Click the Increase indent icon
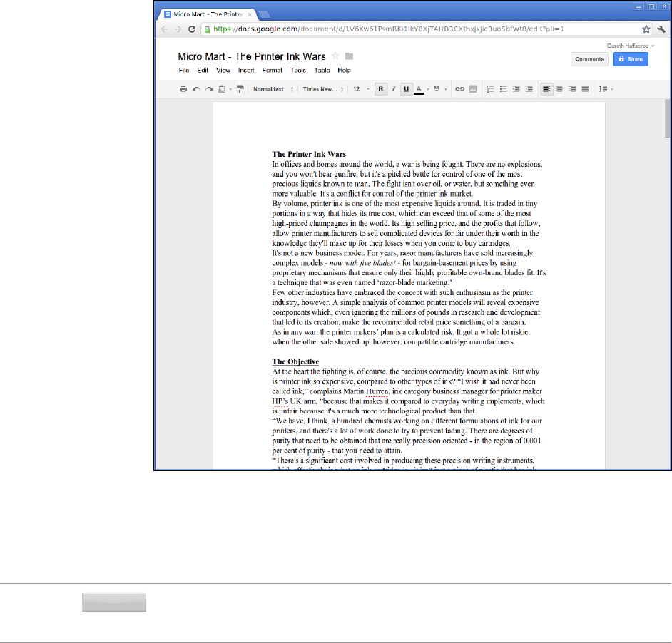The image size is (672, 643). click(529, 89)
